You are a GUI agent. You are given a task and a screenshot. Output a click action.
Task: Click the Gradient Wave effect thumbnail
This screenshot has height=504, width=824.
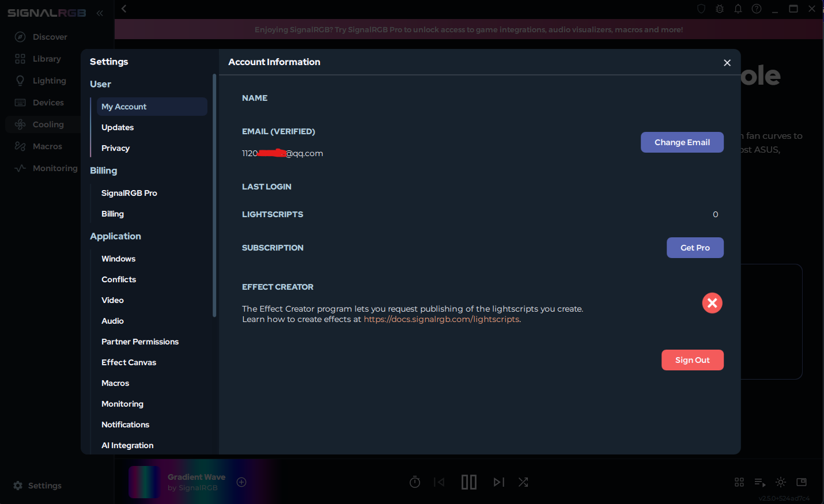(143, 482)
